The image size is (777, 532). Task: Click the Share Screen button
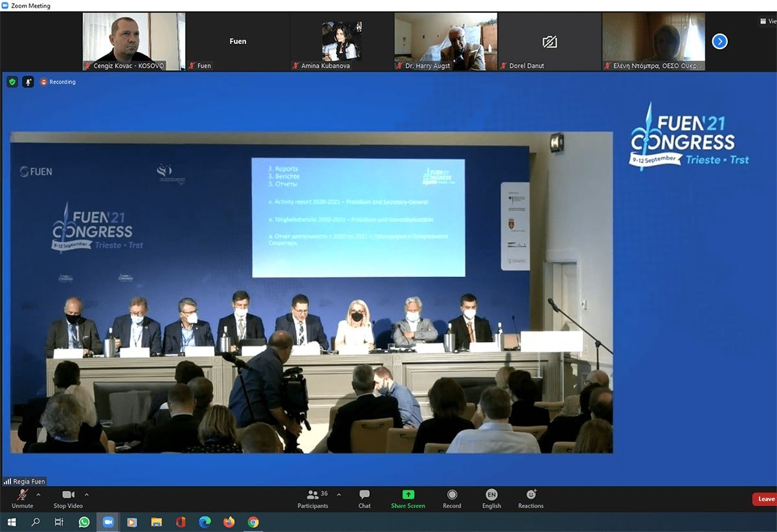coord(408,498)
